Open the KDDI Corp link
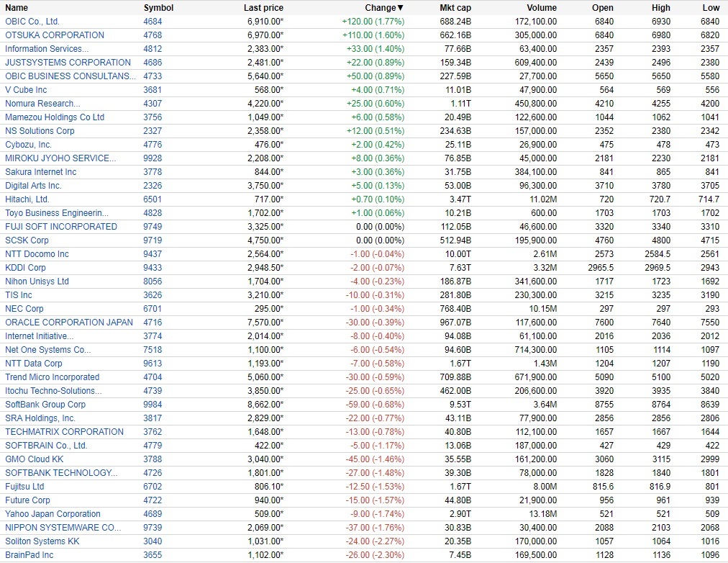The width and height of the screenshot is (728, 563). tap(25, 268)
